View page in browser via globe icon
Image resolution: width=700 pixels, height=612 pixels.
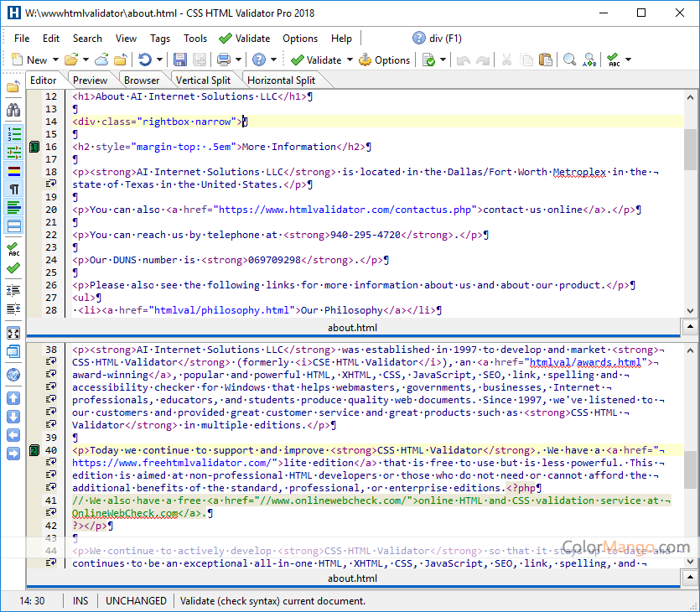click(x=13, y=375)
